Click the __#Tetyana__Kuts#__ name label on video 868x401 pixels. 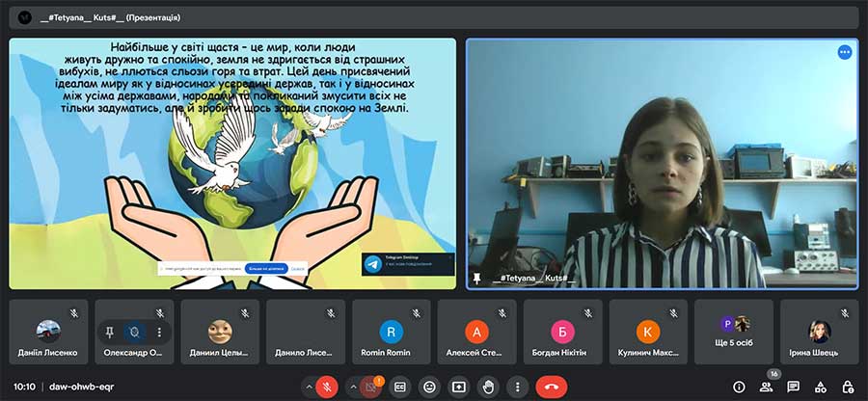(533, 279)
